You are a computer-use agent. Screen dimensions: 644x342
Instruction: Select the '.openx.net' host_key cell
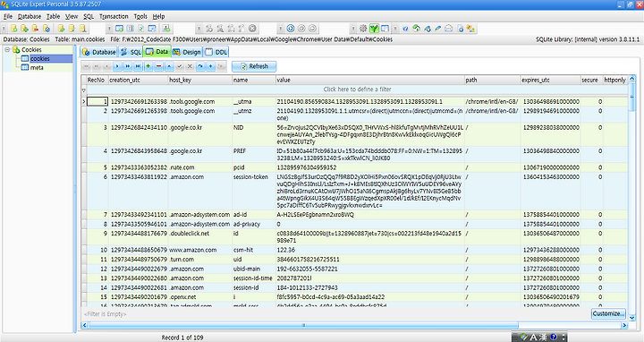tap(199, 296)
